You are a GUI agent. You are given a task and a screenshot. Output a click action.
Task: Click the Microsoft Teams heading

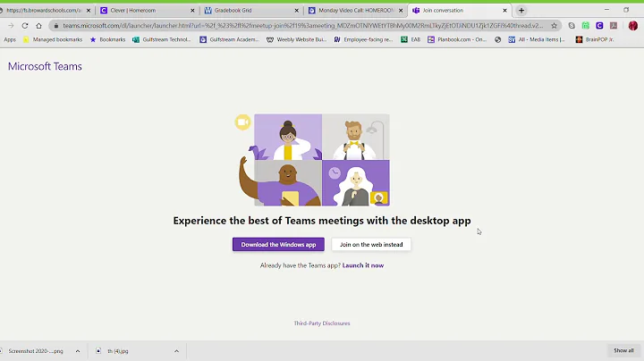tap(45, 66)
